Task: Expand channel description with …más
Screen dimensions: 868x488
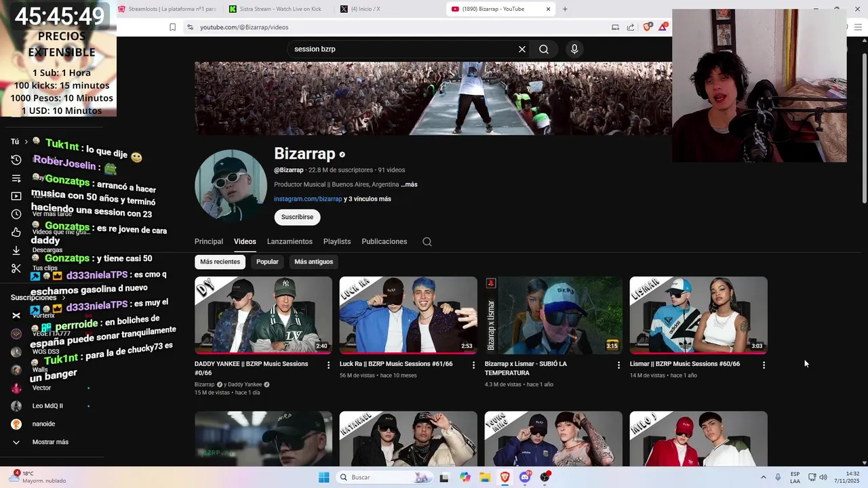Action: (409, 184)
